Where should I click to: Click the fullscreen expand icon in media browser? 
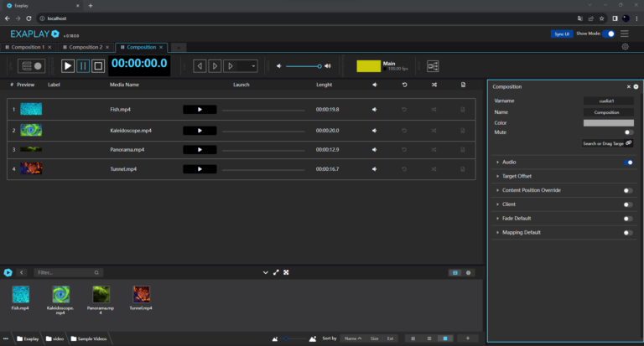(286, 272)
